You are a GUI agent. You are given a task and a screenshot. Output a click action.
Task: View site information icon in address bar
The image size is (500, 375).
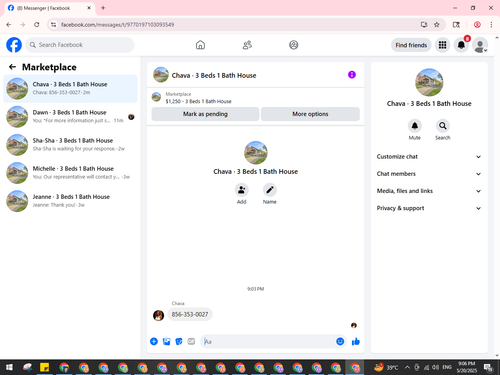coord(53,25)
